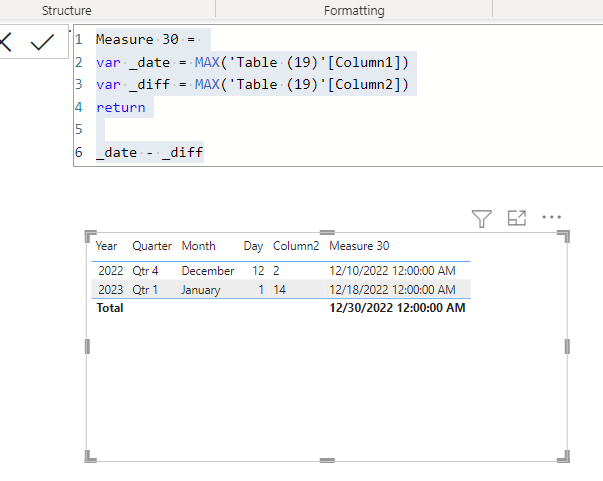The width and height of the screenshot is (603, 481).
Task: Select the total 12/30/2022 12:00:00 AM value
Action: tap(397, 308)
